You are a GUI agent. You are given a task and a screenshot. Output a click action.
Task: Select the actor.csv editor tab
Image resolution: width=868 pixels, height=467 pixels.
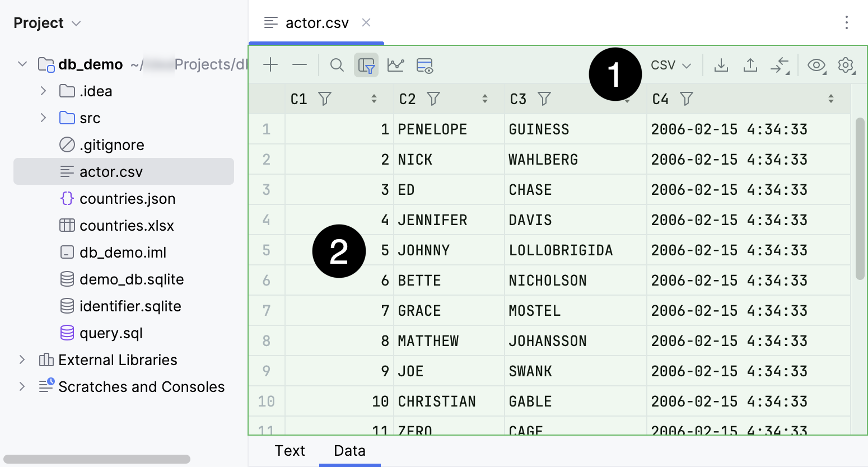coord(317,22)
